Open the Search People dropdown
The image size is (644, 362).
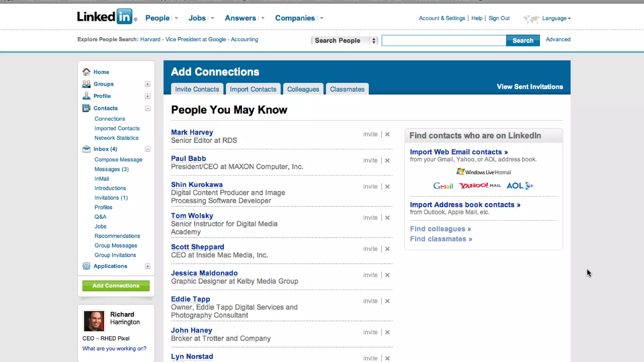(x=344, y=41)
